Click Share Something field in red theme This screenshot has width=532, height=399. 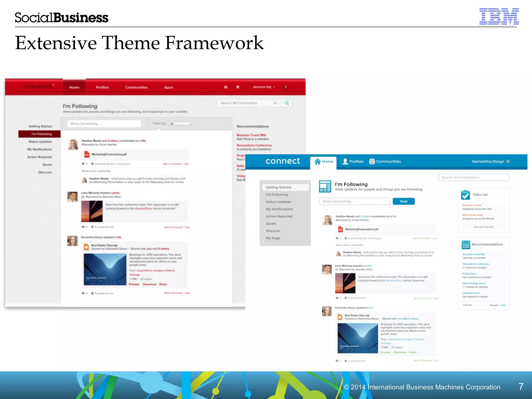click(x=104, y=124)
